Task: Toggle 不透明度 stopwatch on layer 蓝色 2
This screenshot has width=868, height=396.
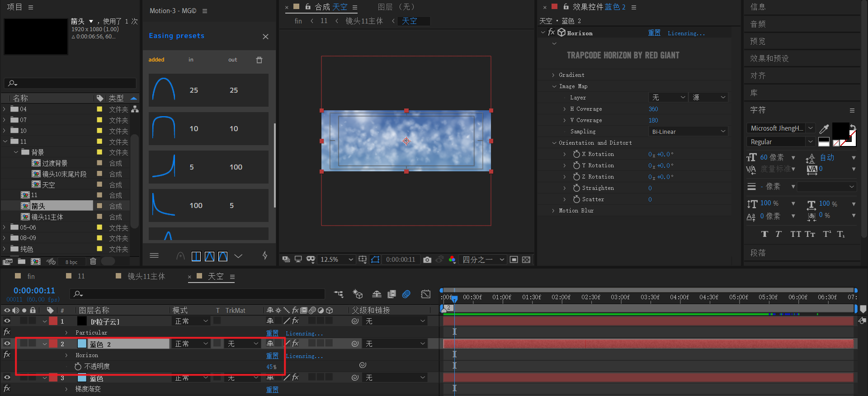Action: (x=78, y=366)
